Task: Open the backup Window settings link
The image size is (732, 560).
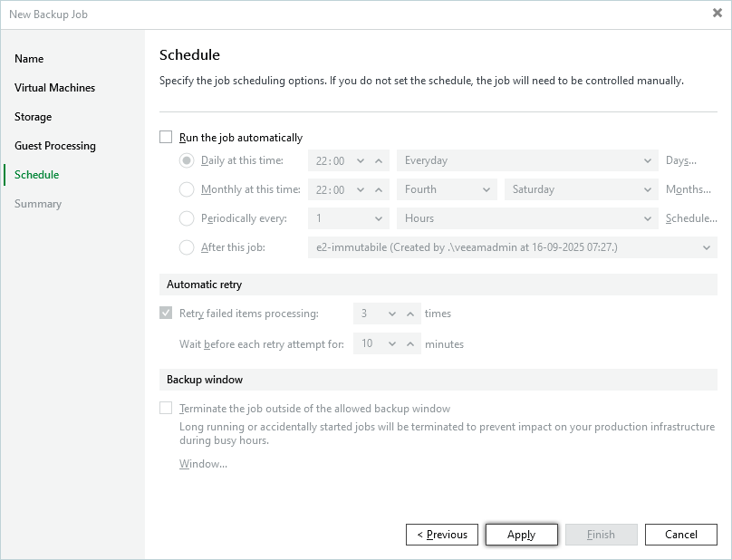Action: pyautogui.click(x=203, y=464)
